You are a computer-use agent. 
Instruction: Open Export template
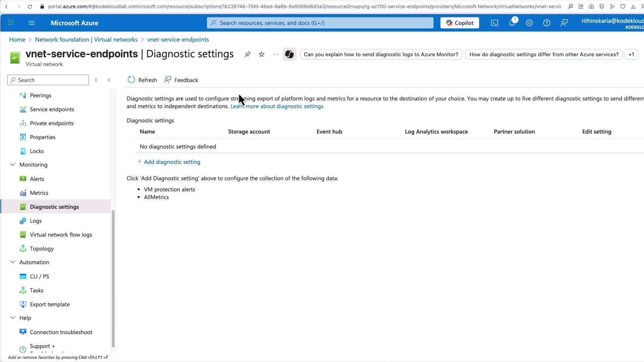(50, 304)
